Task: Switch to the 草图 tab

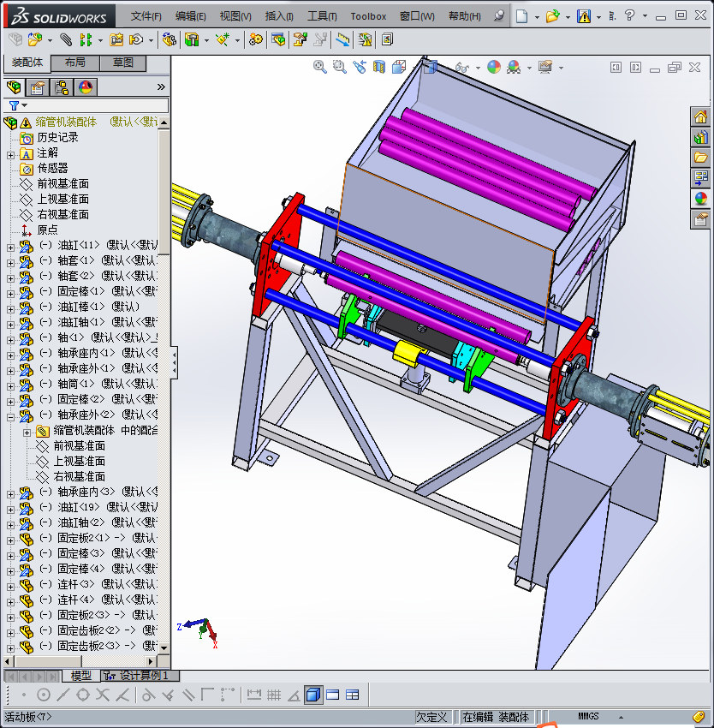Action: pos(123,63)
